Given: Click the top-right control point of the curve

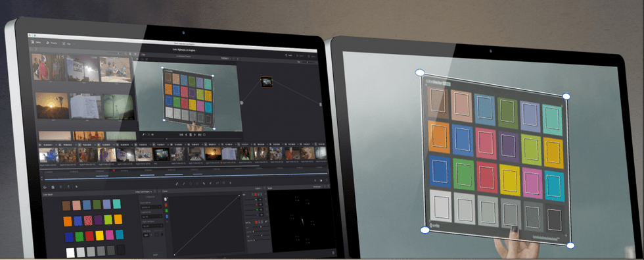Looking at the screenshot, I should 239,196.
